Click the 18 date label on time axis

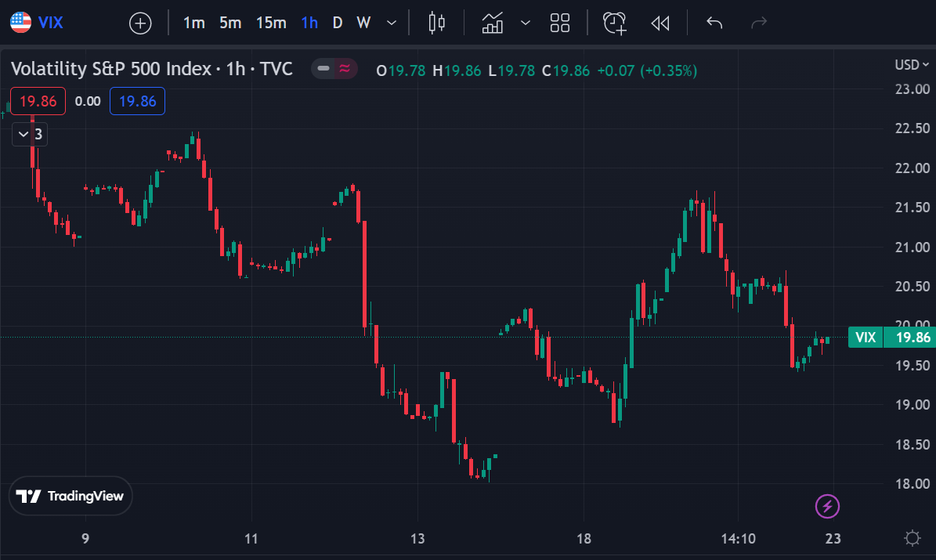(x=584, y=539)
